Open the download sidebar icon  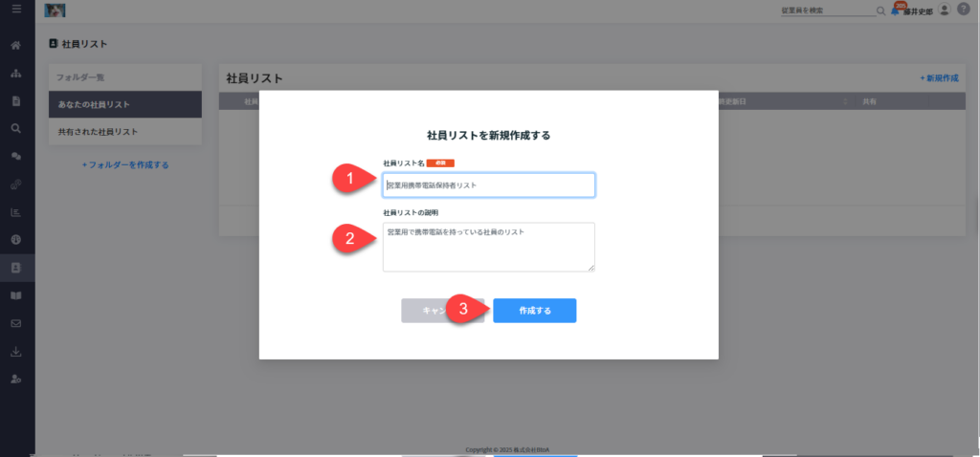17,352
